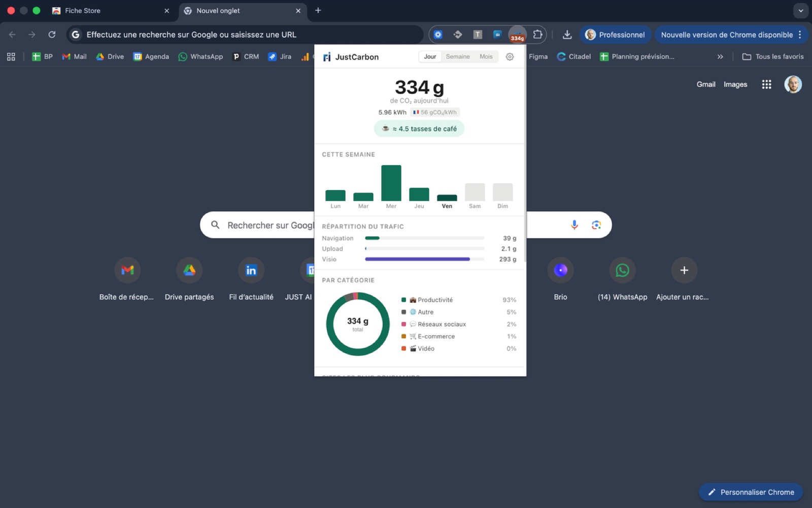
Task: Click the Google search box
Action: point(405,225)
